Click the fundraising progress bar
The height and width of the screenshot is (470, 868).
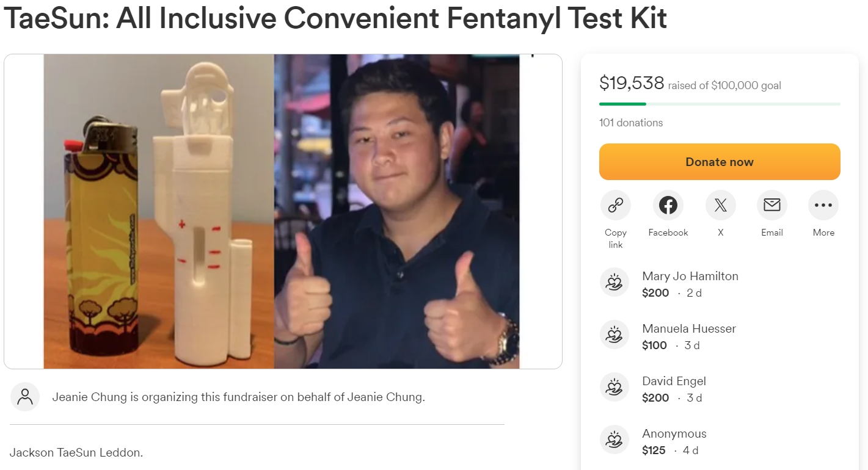[719, 104]
